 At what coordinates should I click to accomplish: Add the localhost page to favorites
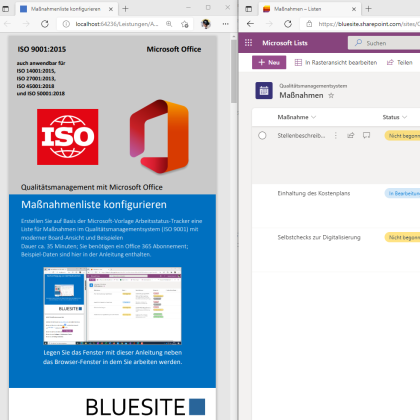coord(184,24)
